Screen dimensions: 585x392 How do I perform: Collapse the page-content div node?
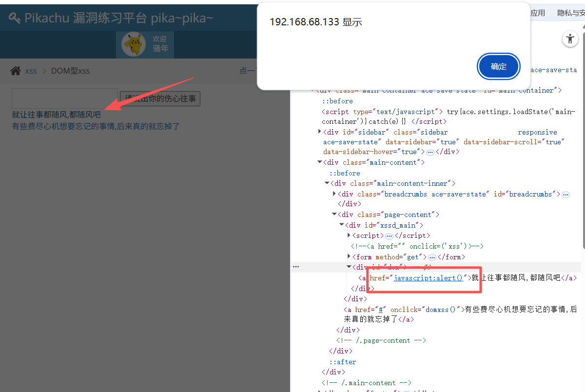334,215
